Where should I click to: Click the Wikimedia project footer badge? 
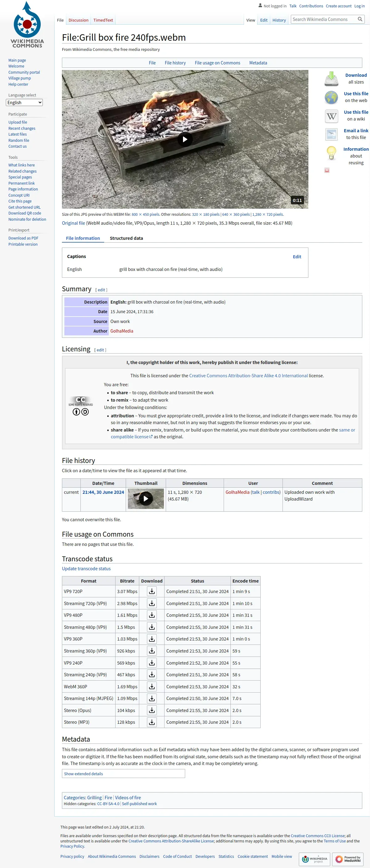315,859
